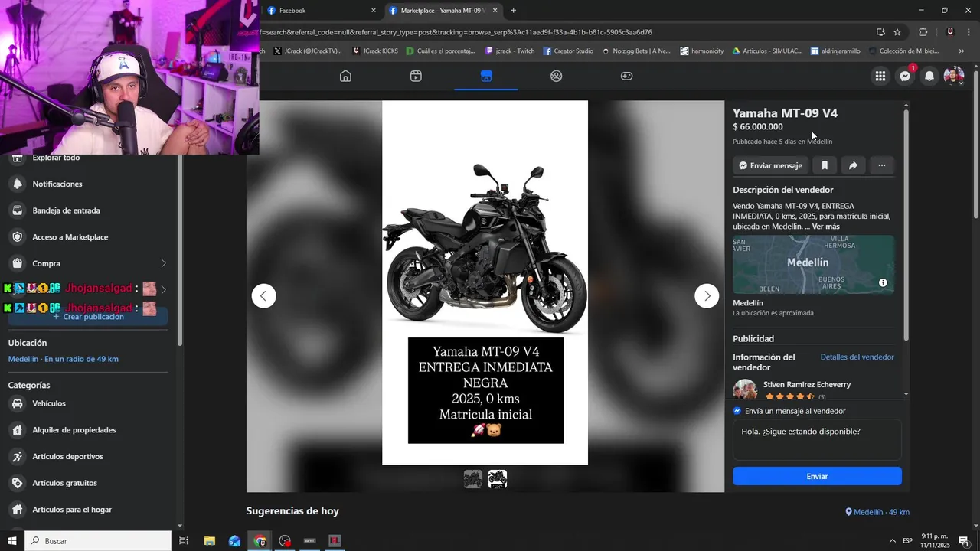Open harmonicity bookmark
Screen dimensions: 980x551
click(x=701, y=51)
